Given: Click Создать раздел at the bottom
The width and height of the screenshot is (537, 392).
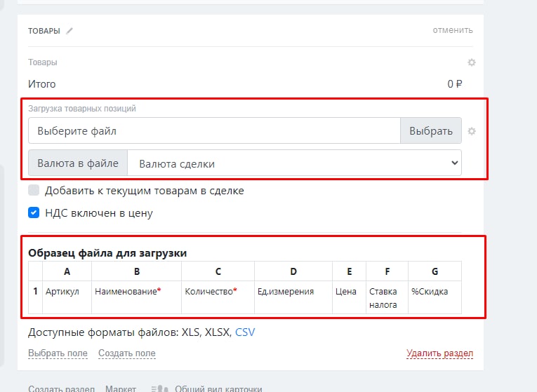Looking at the screenshot, I should click(61, 388).
